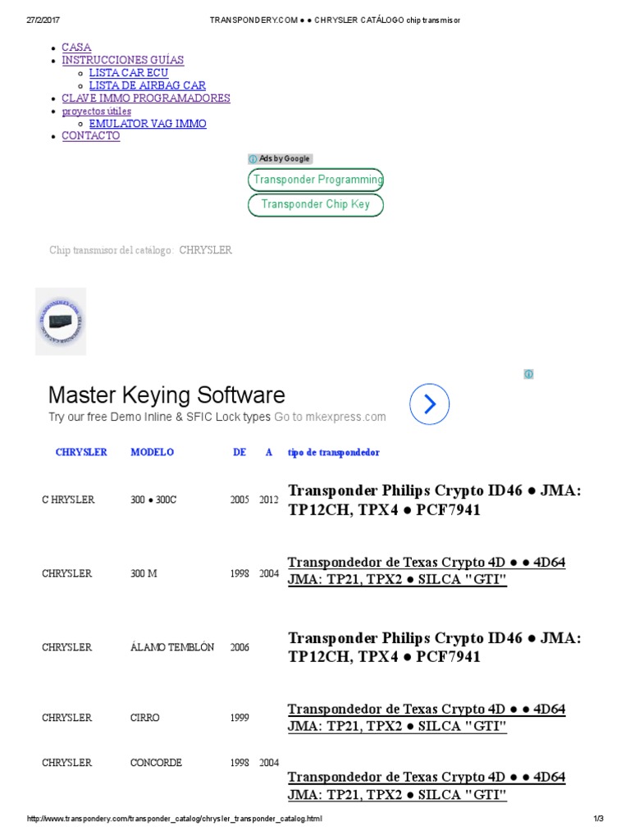This screenshot has width=630, height=840.
Task: Open Texas Crypto 4D link for 300 M
Action: (427, 571)
